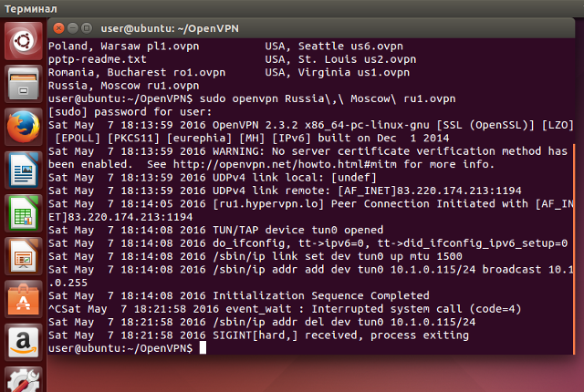The width and height of the screenshot is (584, 392).
Task: Click the 'addr del dev tun0' line
Action: point(262,322)
